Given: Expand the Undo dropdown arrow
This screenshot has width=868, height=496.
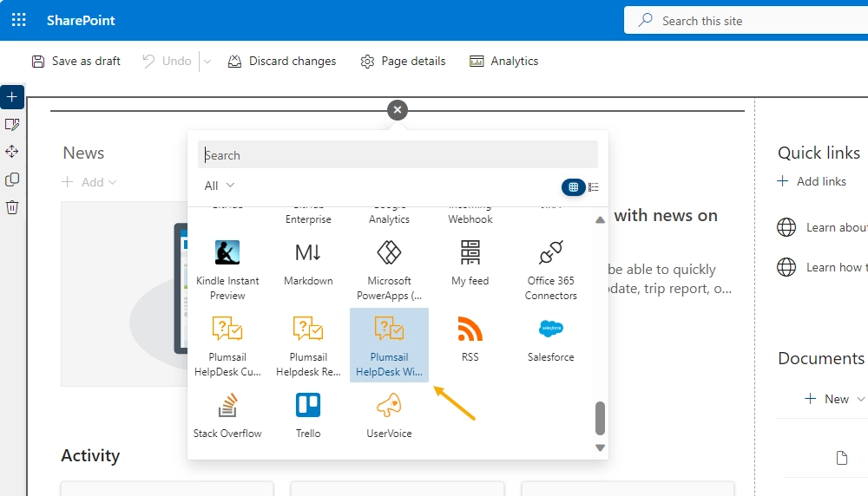Looking at the screenshot, I should 207,62.
